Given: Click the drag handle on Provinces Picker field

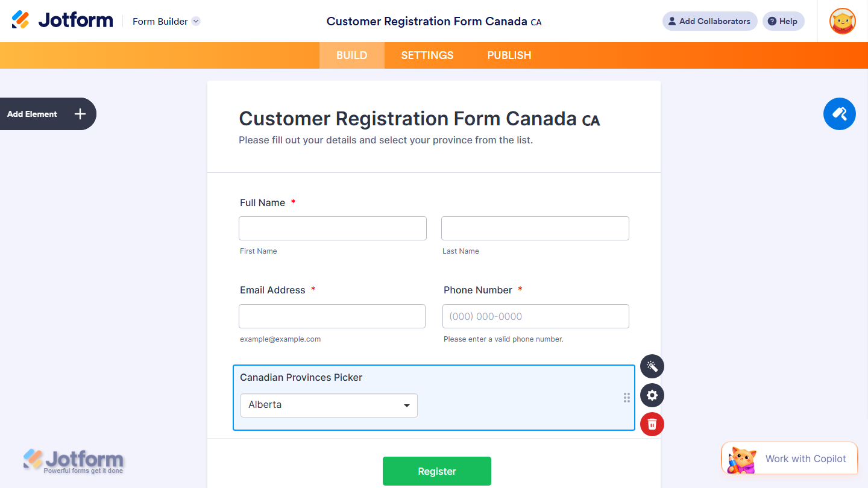Looking at the screenshot, I should 626,398.
